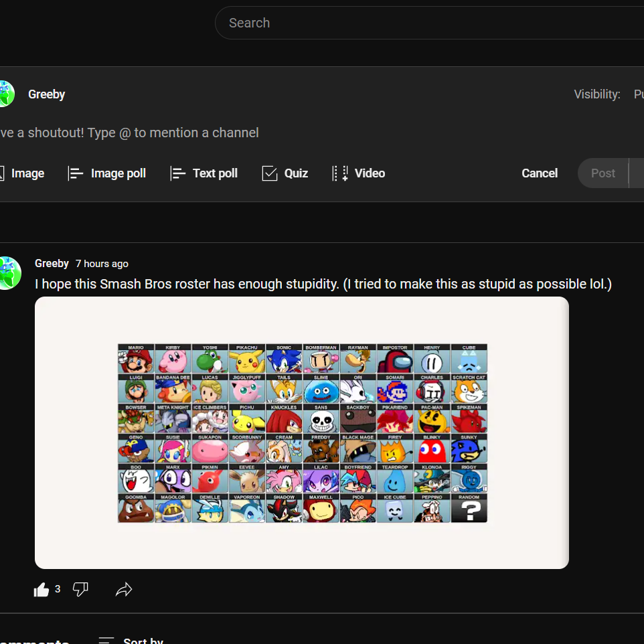Open Greeby channel name on the post

pos(52,263)
